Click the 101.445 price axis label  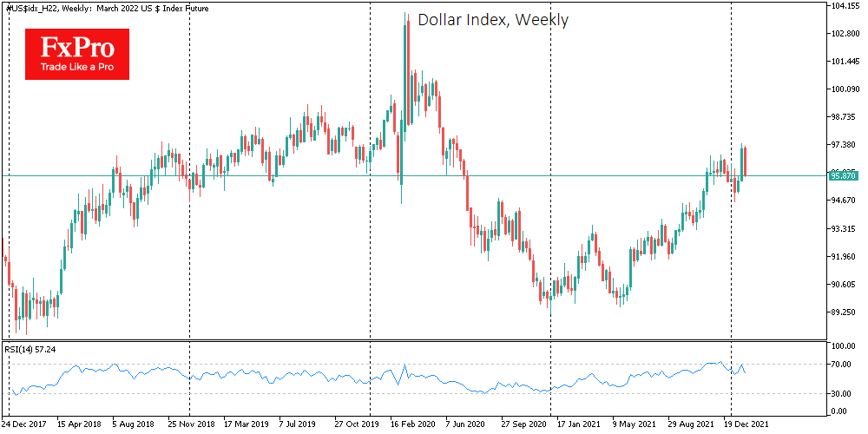[845, 61]
